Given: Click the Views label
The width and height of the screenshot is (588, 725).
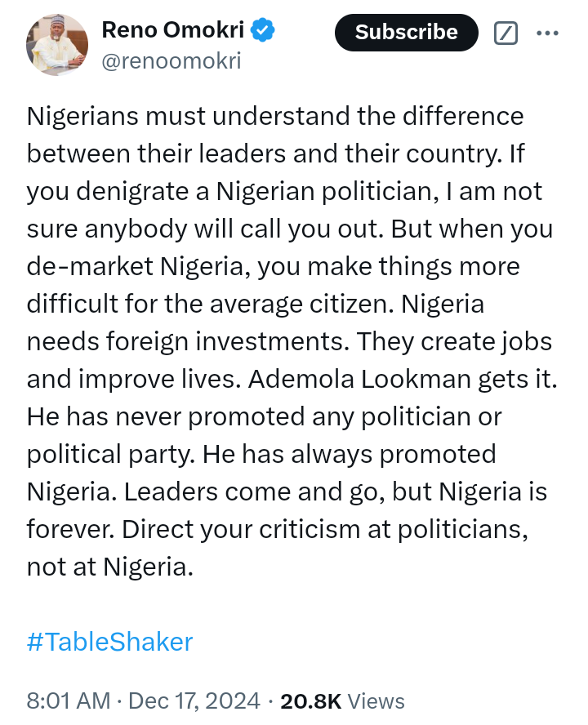Looking at the screenshot, I should (x=376, y=701).
